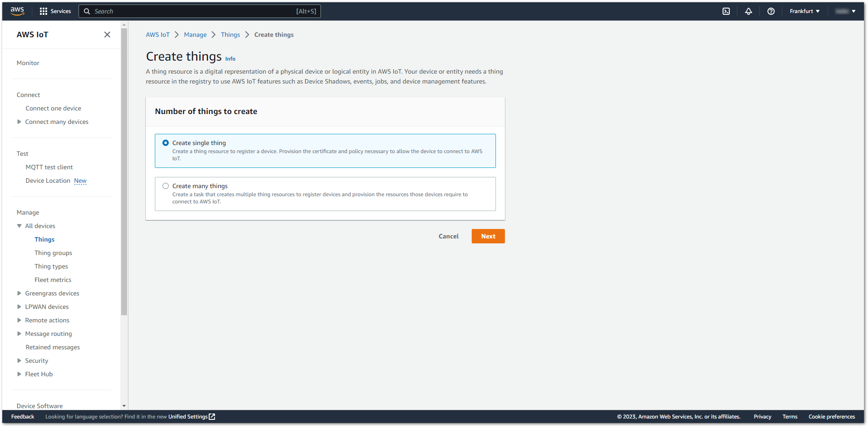Select Create many things radio button
This screenshot has width=868, height=427.
pos(166,186)
